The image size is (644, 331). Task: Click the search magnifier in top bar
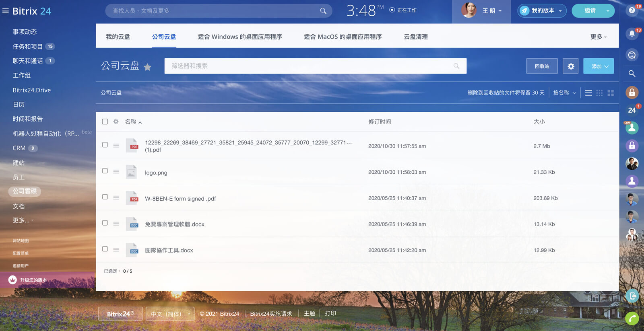point(323,11)
